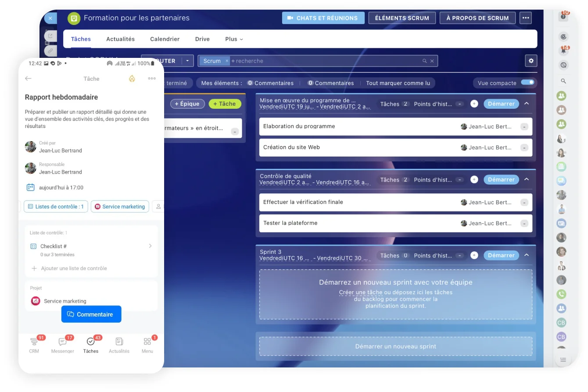Clear the search field with the X

click(432, 61)
